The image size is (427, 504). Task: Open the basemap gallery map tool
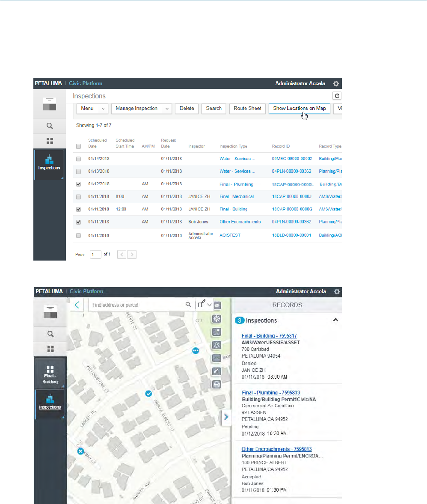coord(217,332)
